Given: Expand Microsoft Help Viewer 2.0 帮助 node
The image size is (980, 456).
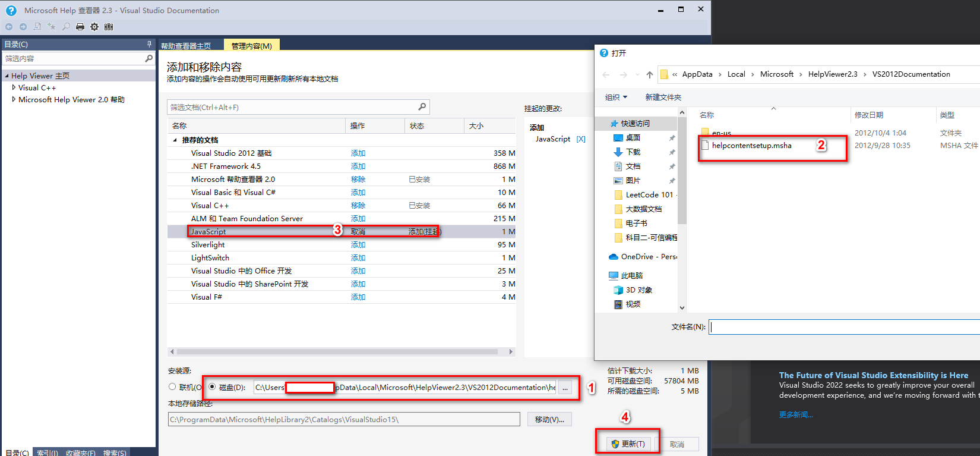Looking at the screenshot, I should 14,99.
